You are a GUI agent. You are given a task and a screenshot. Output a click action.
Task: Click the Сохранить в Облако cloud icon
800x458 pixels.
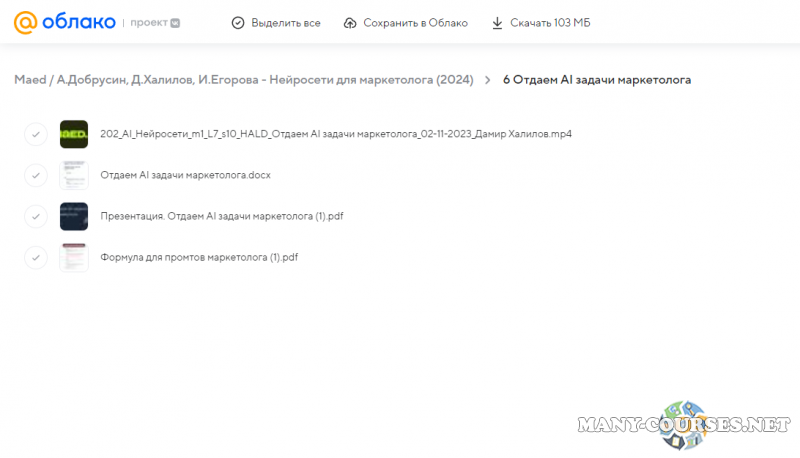349,23
